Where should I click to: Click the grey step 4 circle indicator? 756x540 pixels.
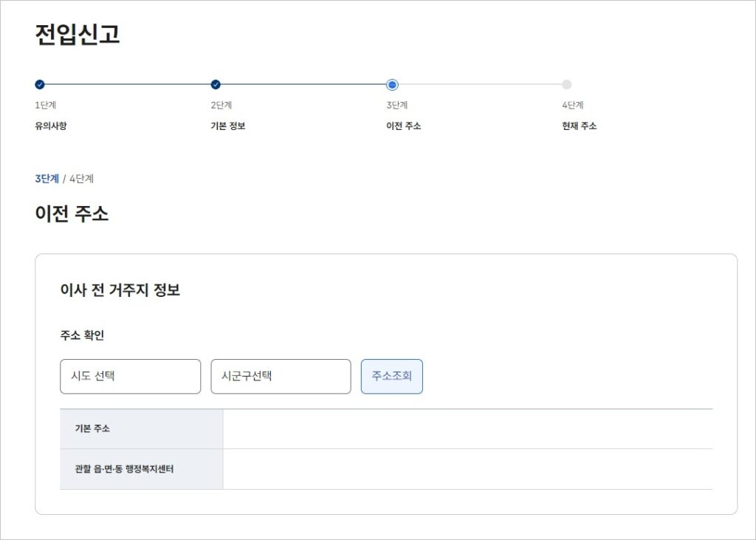coord(566,84)
